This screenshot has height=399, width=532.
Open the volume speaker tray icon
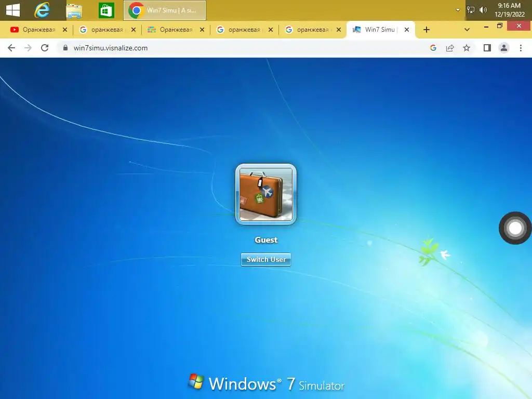[x=483, y=10]
